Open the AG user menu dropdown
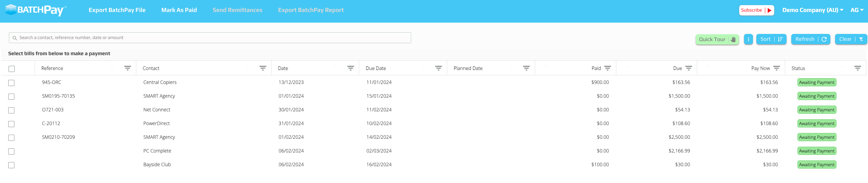The width and height of the screenshot is (868, 183). 857,10
